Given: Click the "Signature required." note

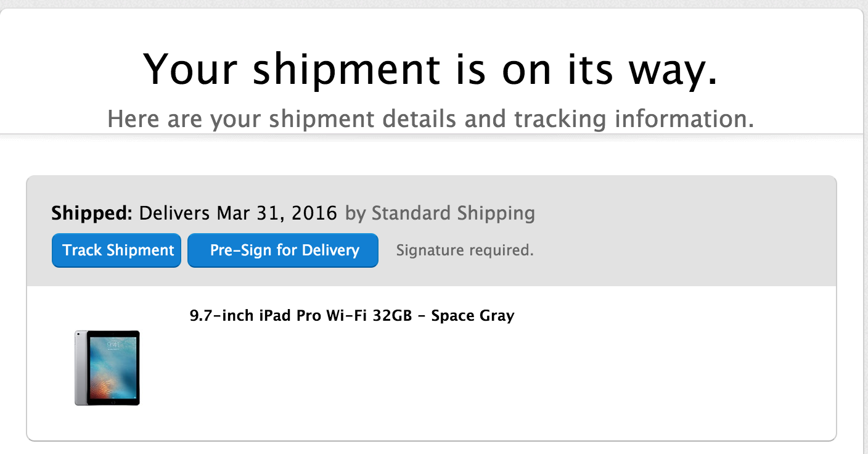Looking at the screenshot, I should pyautogui.click(x=464, y=250).
